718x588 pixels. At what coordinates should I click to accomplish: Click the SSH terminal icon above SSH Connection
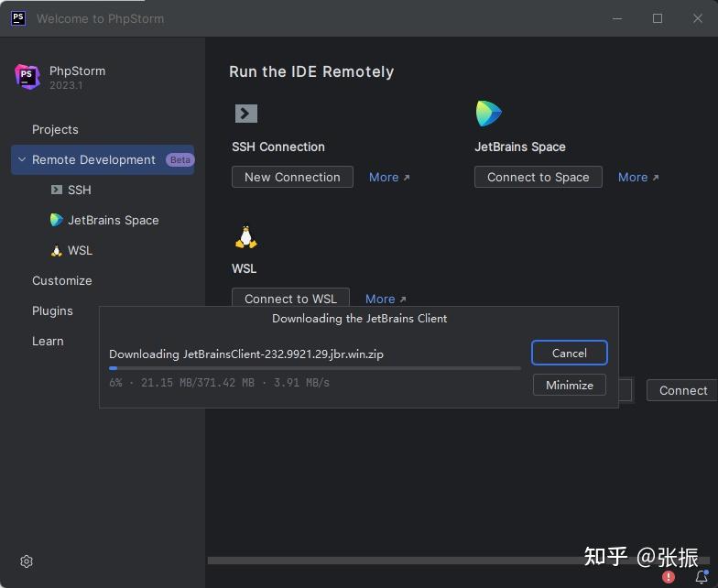click(246, 114)
